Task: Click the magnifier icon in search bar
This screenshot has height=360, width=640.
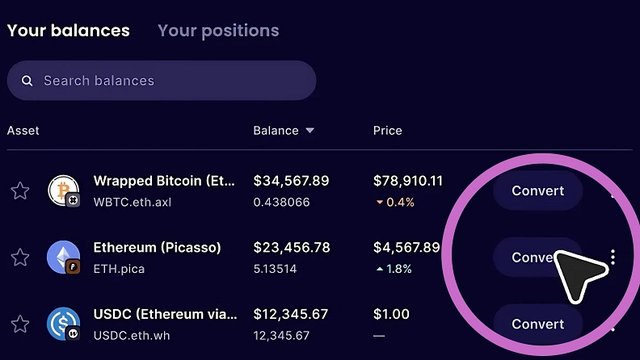Action: coord(27,81)
